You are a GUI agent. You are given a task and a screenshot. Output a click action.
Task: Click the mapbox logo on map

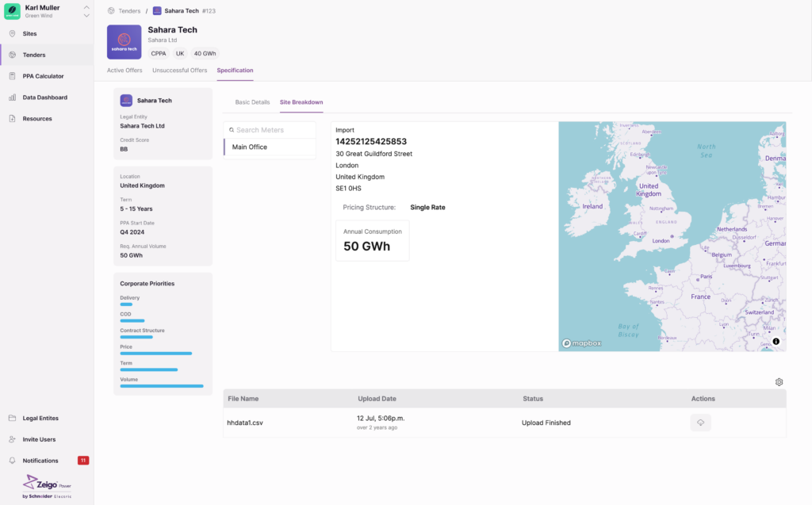click(581, 343)
